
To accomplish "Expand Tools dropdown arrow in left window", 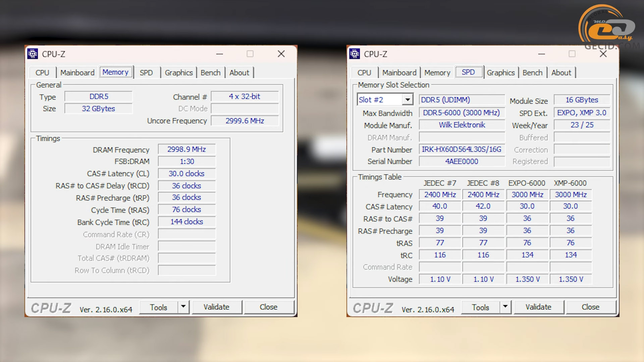I will point(183,307).
